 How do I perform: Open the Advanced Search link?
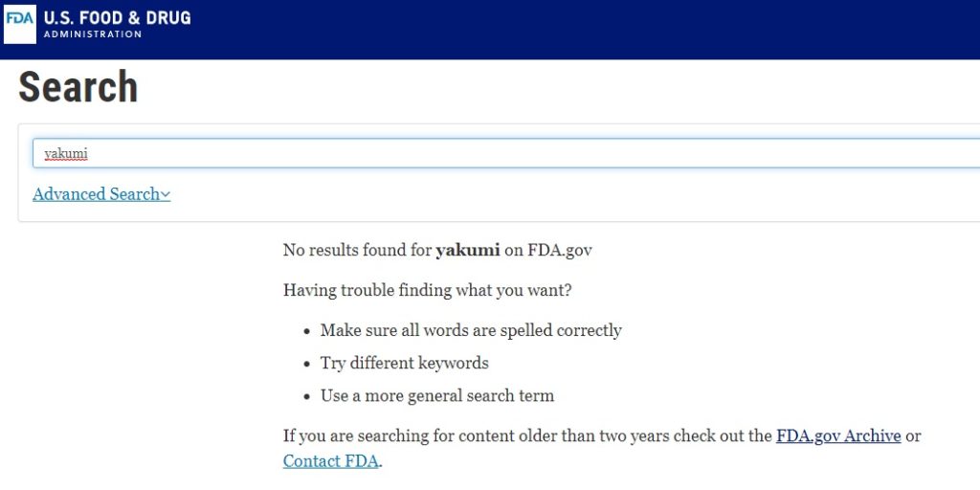click(96, 194)
